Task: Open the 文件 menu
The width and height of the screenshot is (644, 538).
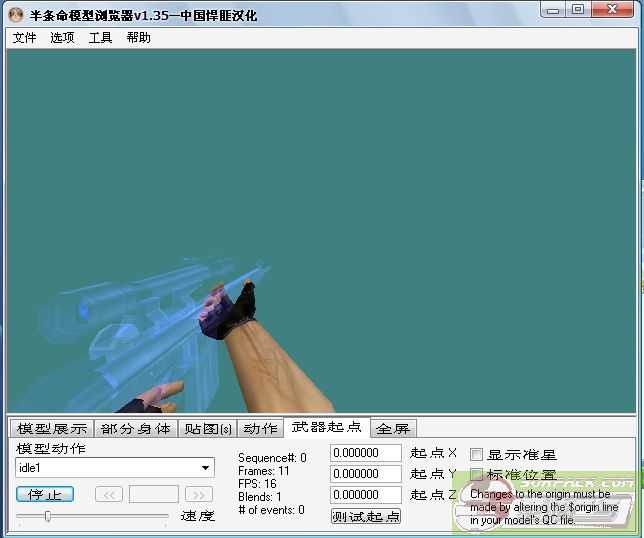Action: click(x=24, y=38)
